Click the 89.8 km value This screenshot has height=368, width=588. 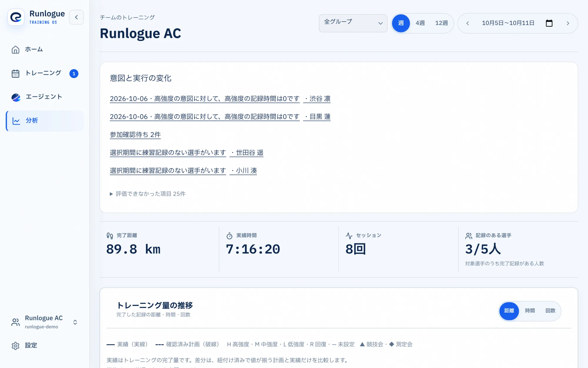click(133, 249)
